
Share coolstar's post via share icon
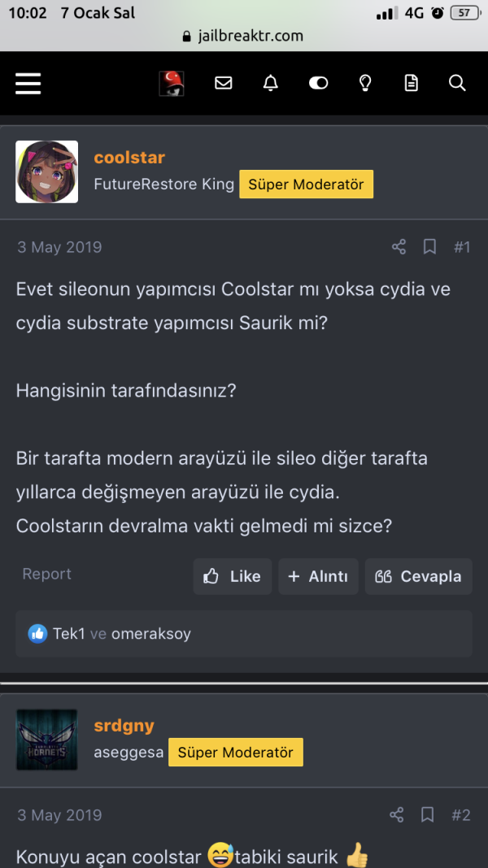coord(399,246)
